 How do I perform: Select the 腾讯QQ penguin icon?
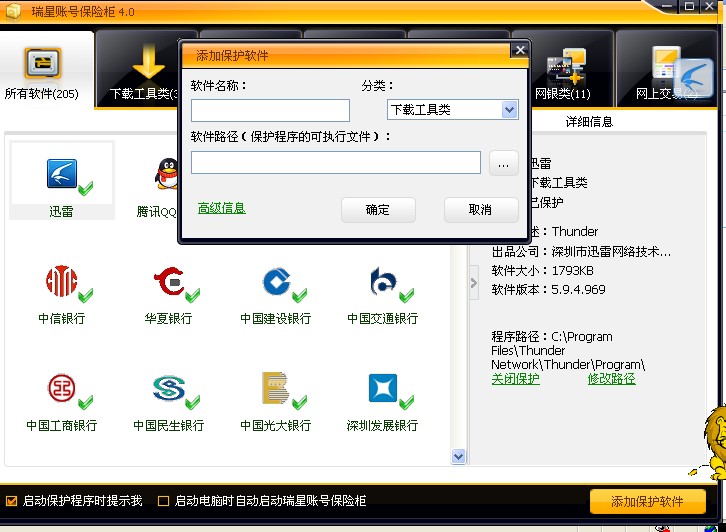tap(167, 174)
